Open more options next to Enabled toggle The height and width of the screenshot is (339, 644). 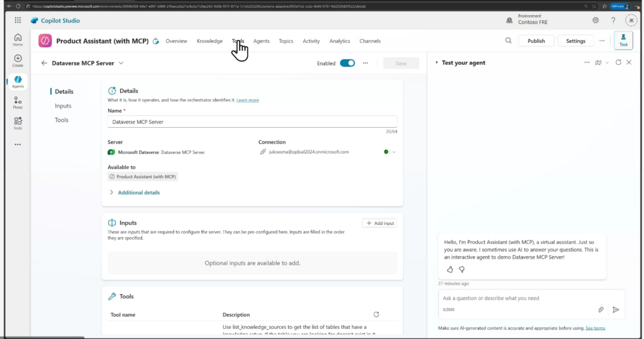click(365, 64)
